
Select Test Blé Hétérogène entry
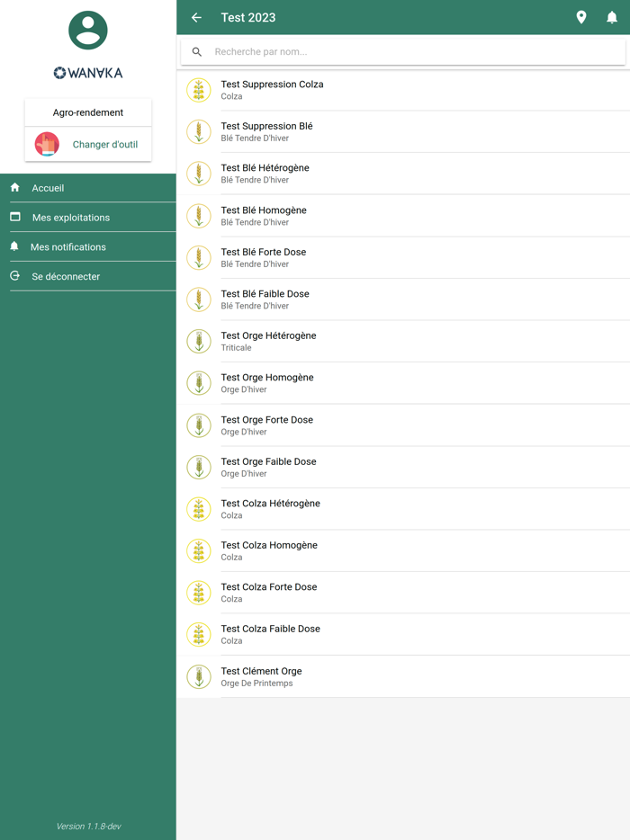click(x=403, y=174)
